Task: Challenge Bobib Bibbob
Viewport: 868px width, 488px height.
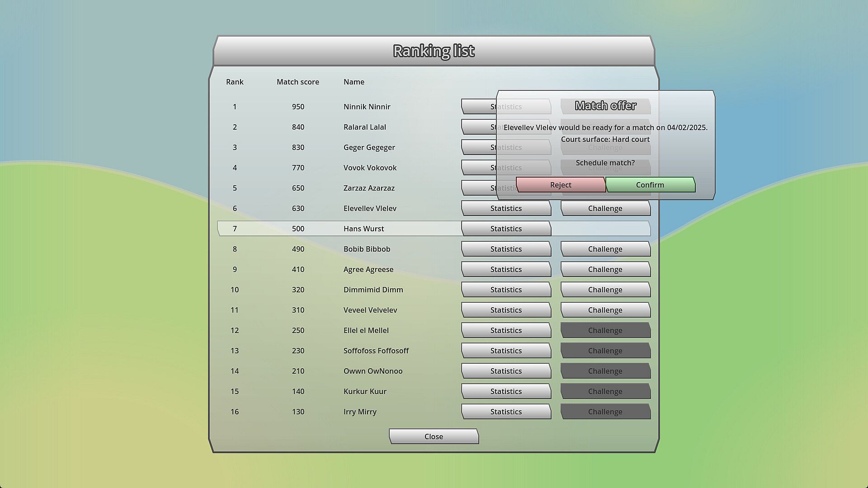Action: (605, 249)
